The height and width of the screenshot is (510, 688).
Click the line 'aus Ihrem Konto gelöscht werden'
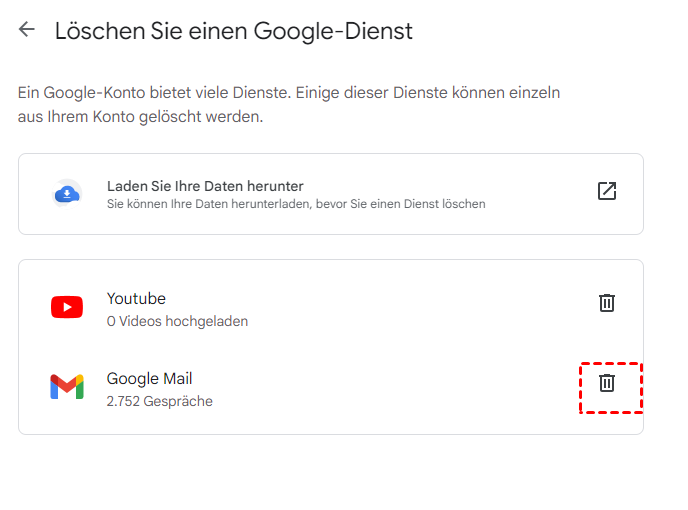(x=140, y=116)
